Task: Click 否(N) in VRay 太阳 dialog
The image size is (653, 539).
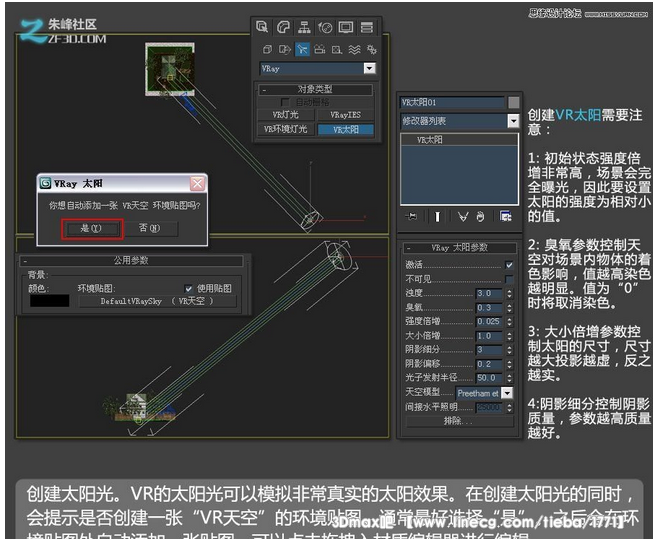Action: (x=150, y=228)
